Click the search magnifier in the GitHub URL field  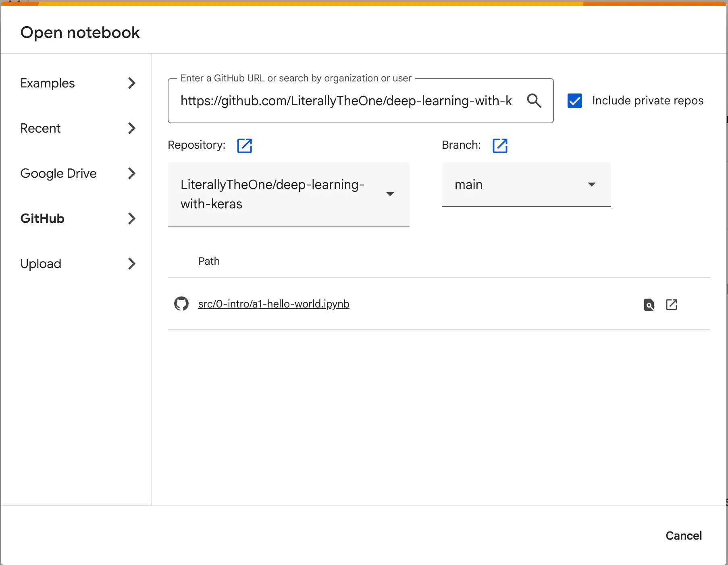click(x=534, y=101)
